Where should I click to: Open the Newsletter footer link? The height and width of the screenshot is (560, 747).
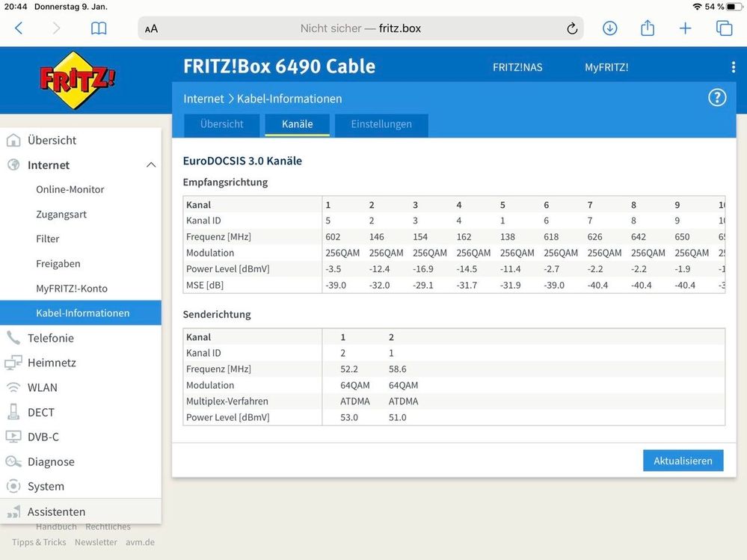(x=96, y=542)
